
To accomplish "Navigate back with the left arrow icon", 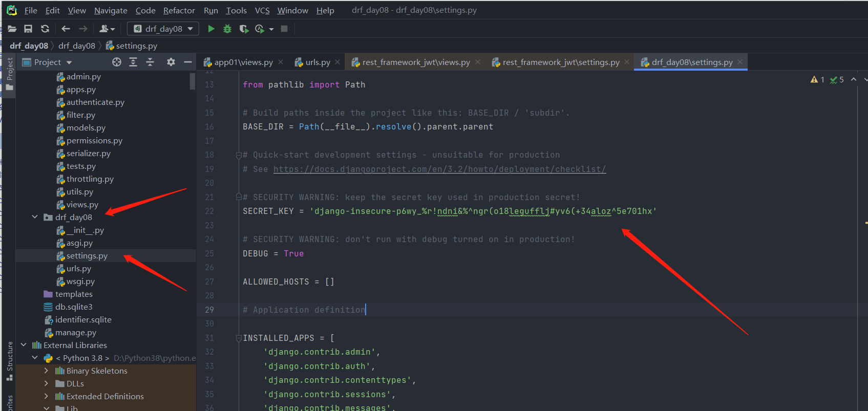I will (x=66, y=29).
